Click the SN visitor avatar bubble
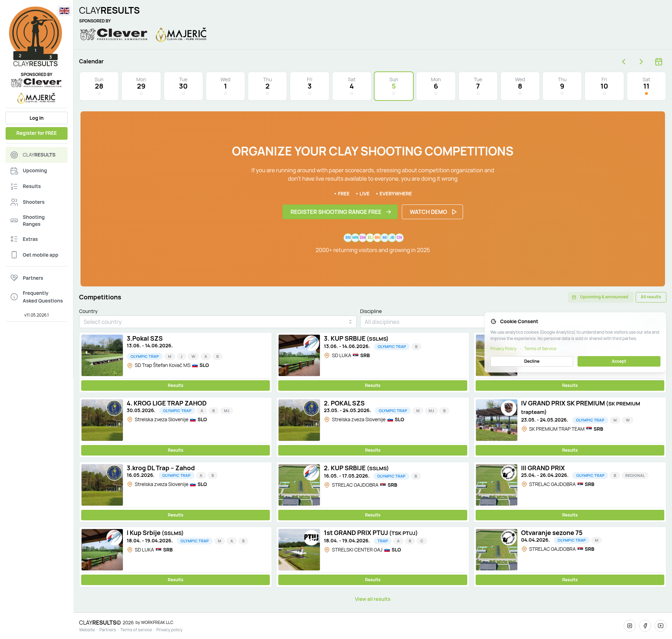 tap(348, 238)
